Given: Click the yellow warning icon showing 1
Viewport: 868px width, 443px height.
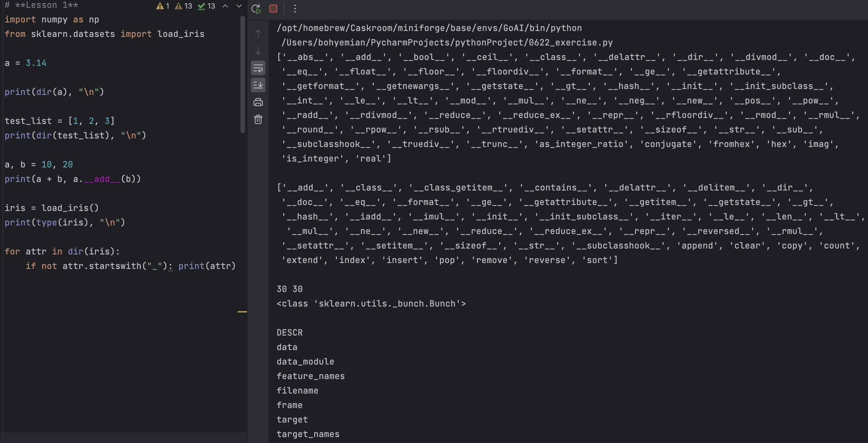Looking at the screenshot, I should tap(163, 6).
